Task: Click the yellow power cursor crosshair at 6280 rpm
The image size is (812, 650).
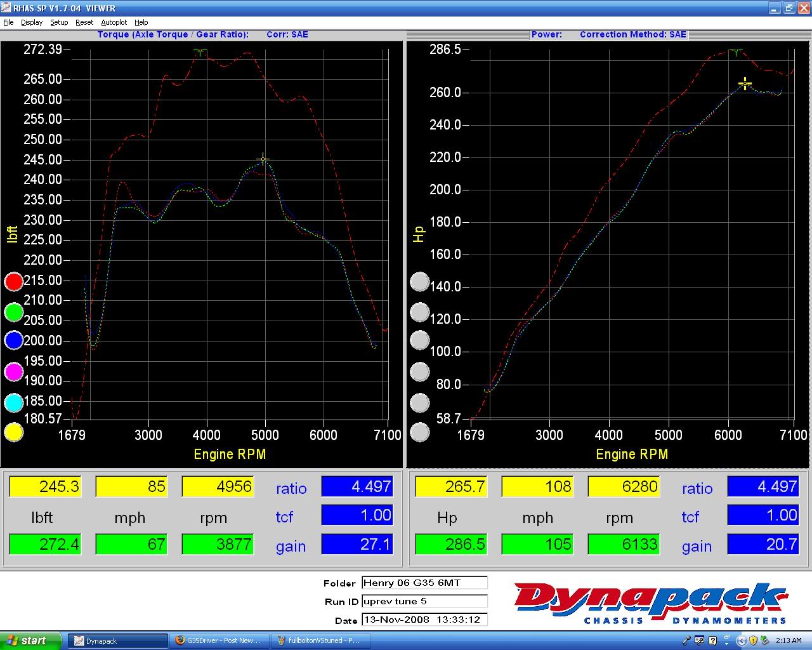Action: [745, 83]
